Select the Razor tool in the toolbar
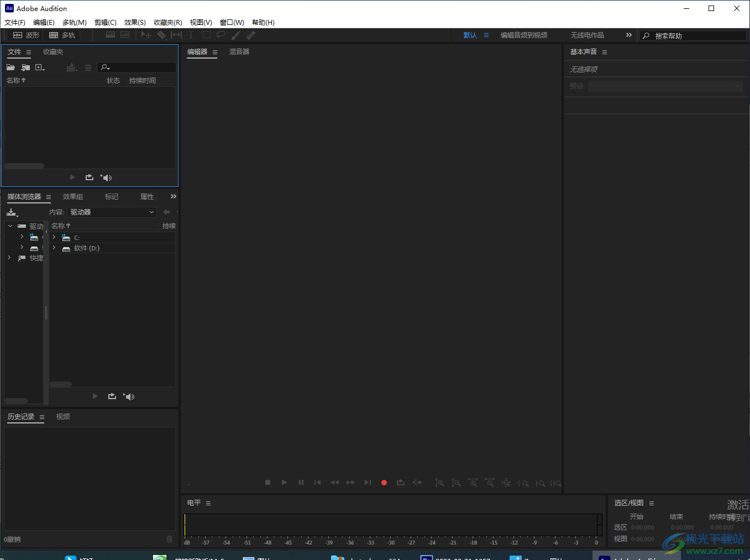This screenshot has width=750, height=560. pyautogui.click(x=161, y=35)
